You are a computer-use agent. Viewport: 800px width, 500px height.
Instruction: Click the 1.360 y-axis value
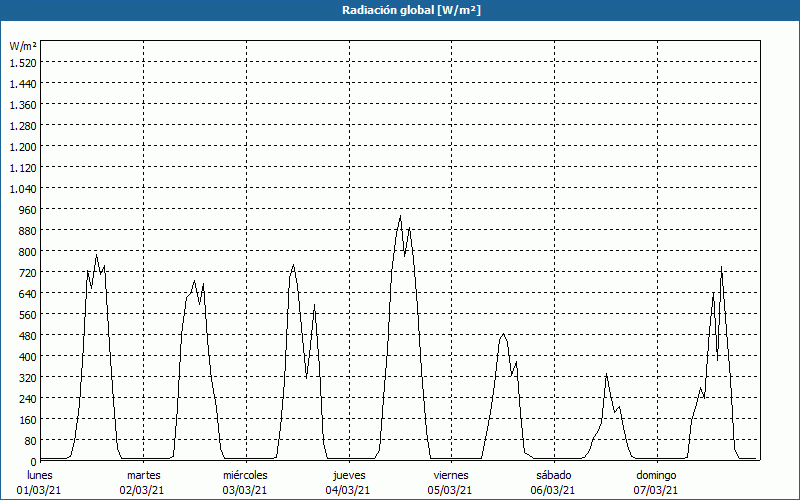(x=23, y=105)
